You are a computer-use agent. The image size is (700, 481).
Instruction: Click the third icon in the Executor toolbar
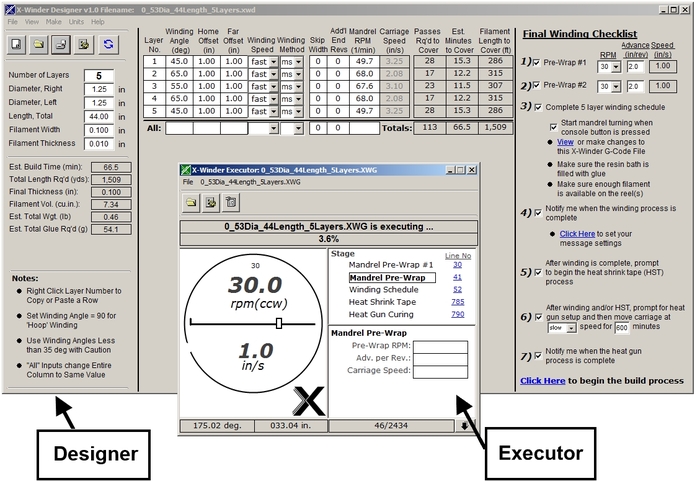click(x=231, y=202)
